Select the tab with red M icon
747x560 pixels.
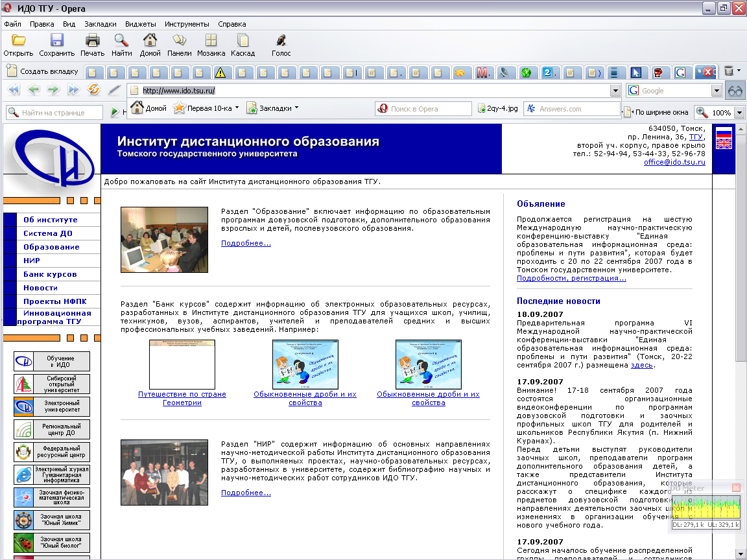pyautogui.click(x=482, y=73)
